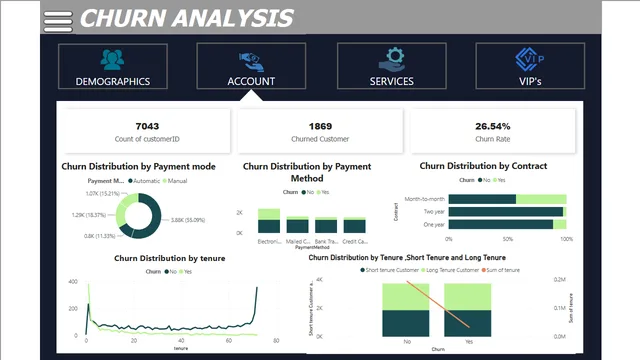The width and height of the screenshot is (640, 360).
Task: Click the One year contract bar
Action: point(507,224)
